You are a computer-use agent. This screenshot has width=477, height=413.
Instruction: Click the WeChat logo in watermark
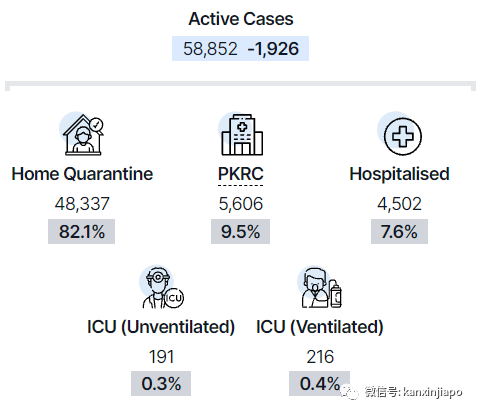(349, 392)
